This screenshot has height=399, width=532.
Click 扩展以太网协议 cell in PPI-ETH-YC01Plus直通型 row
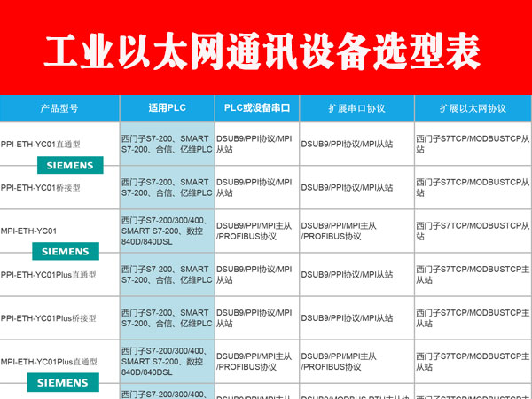click(x=473, y=274)
